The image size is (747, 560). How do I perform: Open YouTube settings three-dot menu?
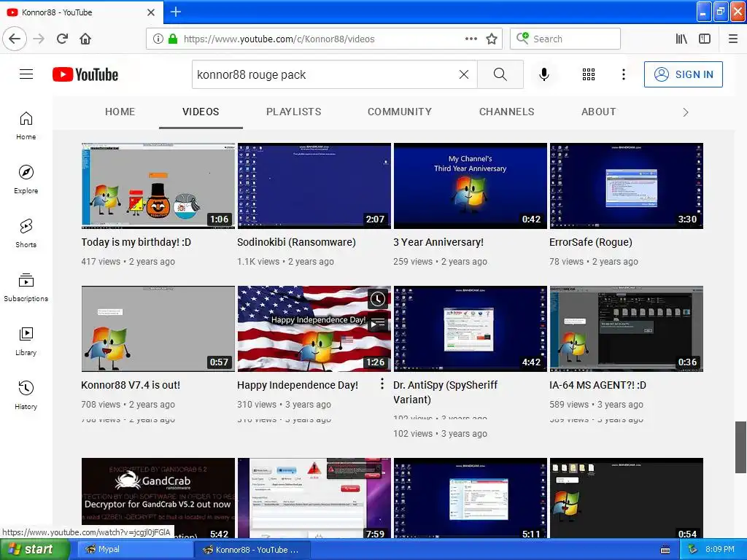click(x=624, y=74)
